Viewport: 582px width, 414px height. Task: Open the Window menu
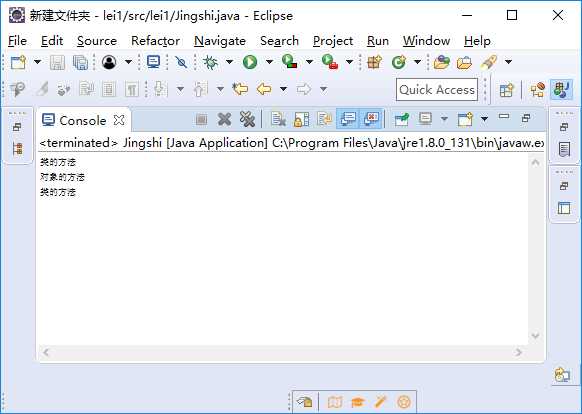426,40
